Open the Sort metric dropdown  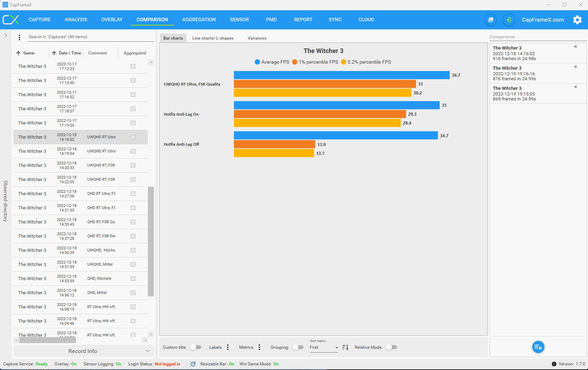pyautogui.click(x=324, y=347)
